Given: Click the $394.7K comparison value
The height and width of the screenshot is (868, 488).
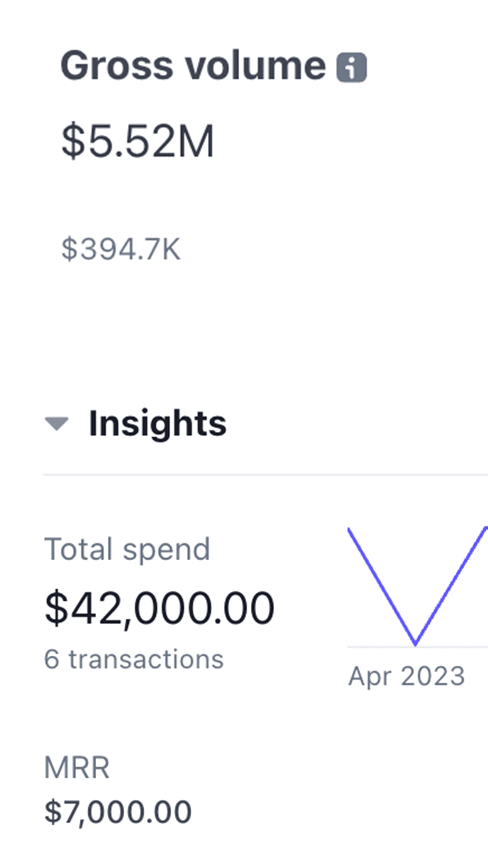Looking at the screenshot, I should (x=121, y=250).
